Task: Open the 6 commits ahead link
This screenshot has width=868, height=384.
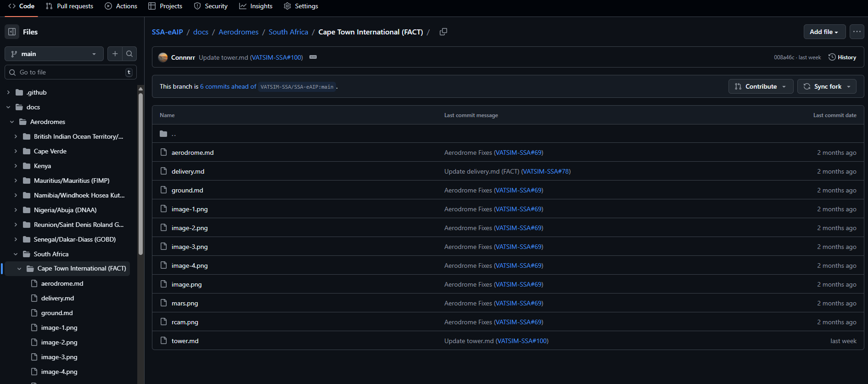Action: [x=228, y=86]
